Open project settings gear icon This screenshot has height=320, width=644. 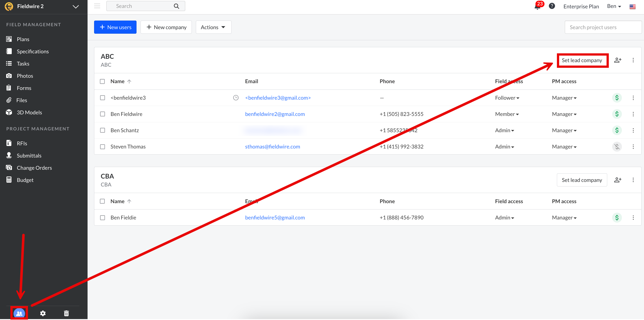pyautogui.click(x=43, y=313)
